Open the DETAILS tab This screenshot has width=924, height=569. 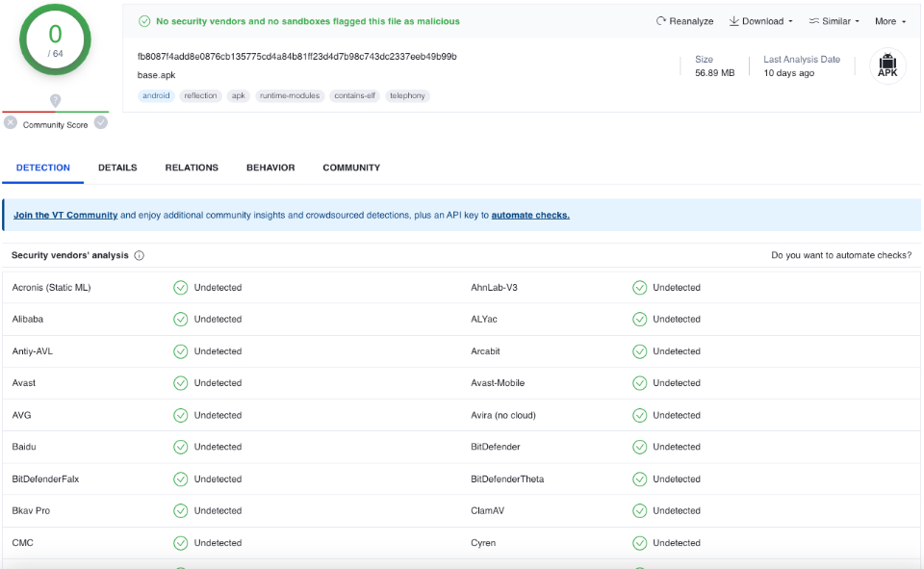[x=117, y=168]
